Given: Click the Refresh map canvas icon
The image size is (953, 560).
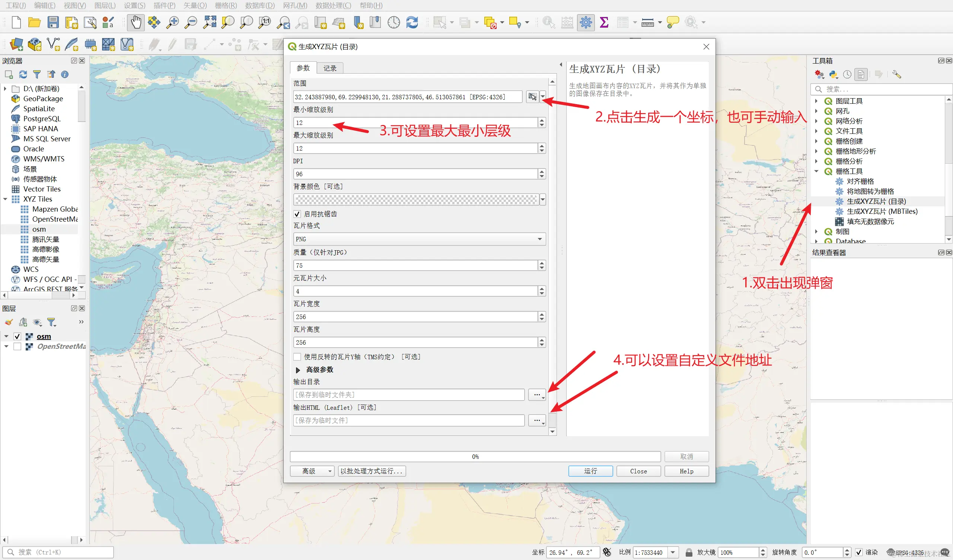Looking at the screenshot, I should (412, 22).
